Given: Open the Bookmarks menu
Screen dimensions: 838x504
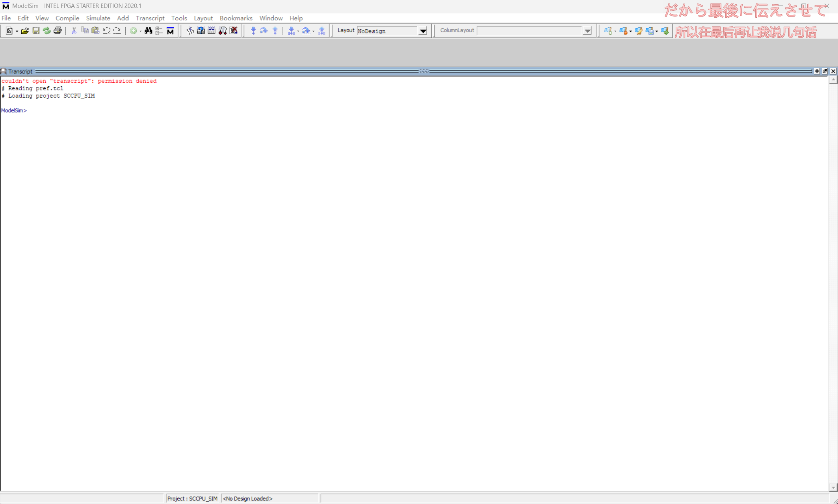Looking at the screenshot, I should pyautogui.click(x=236, y=18).
